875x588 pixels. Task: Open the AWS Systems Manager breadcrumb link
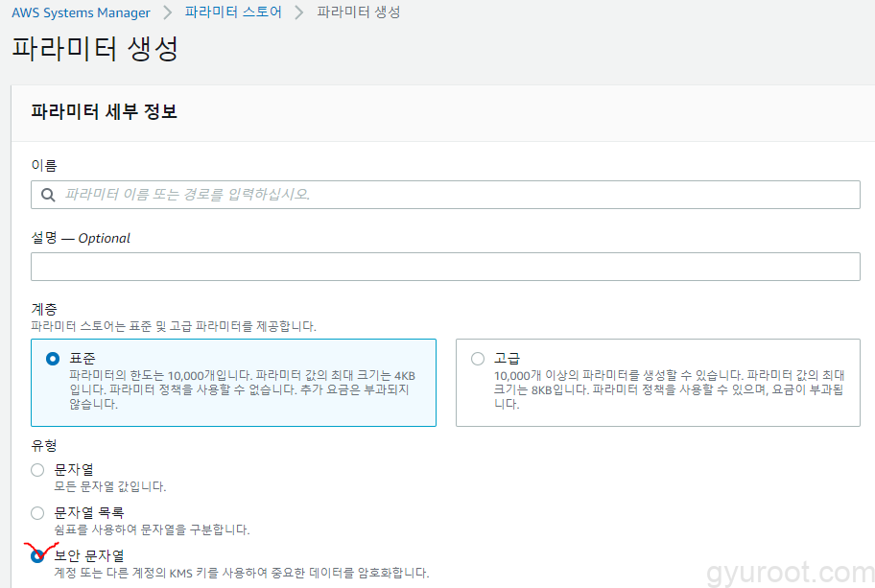pyautogui.click(x=81, y=12)
